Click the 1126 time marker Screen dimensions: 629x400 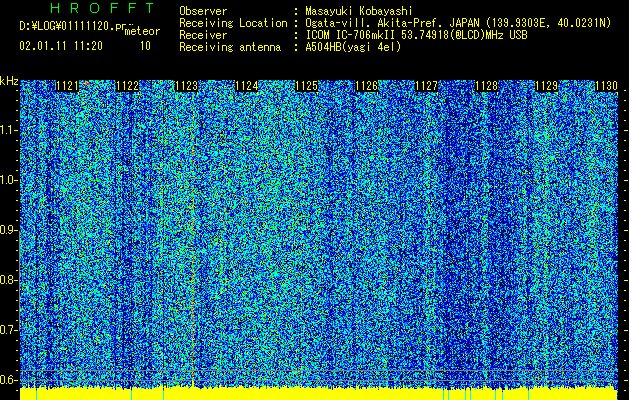click(x=367, y=86)
